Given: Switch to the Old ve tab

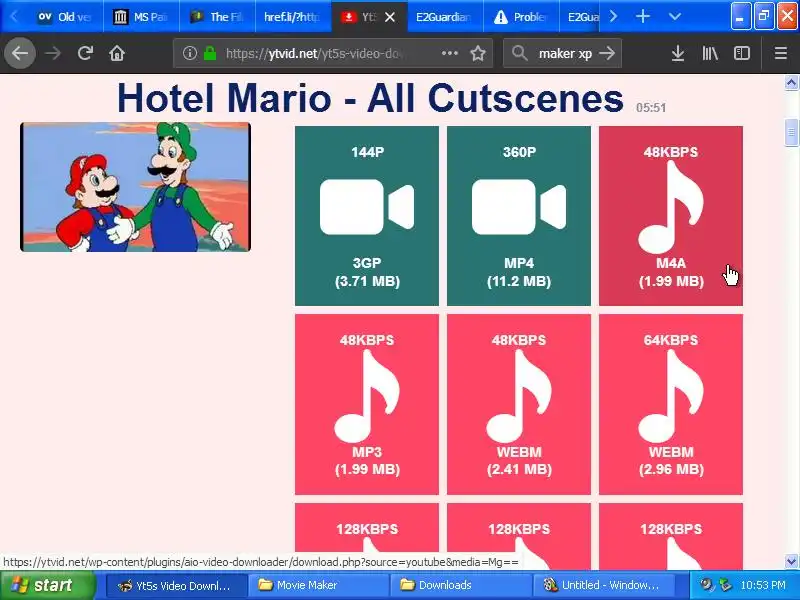Looking at the screenshot, I should click(66, 17).
